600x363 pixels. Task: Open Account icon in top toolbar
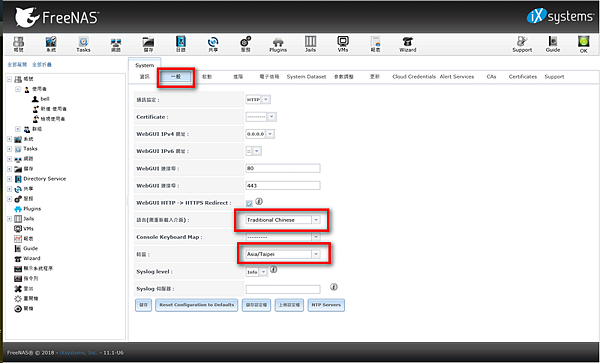coord(18,44)
